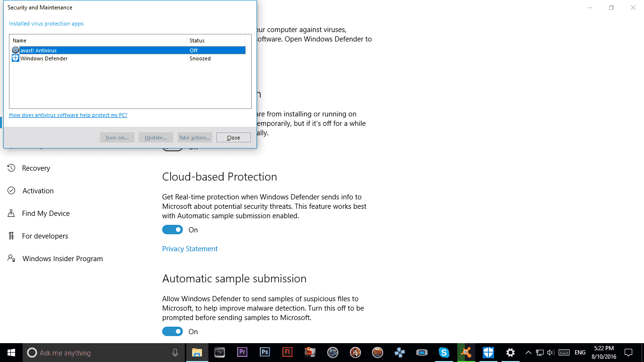Toggle Cloud-based Protection off
644x362 pixels.
point(173,230)
